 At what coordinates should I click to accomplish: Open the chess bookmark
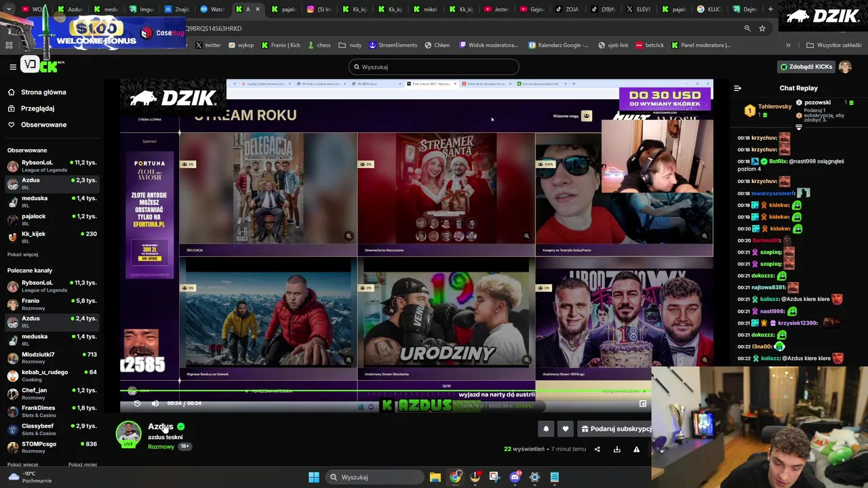pos(319,45)
